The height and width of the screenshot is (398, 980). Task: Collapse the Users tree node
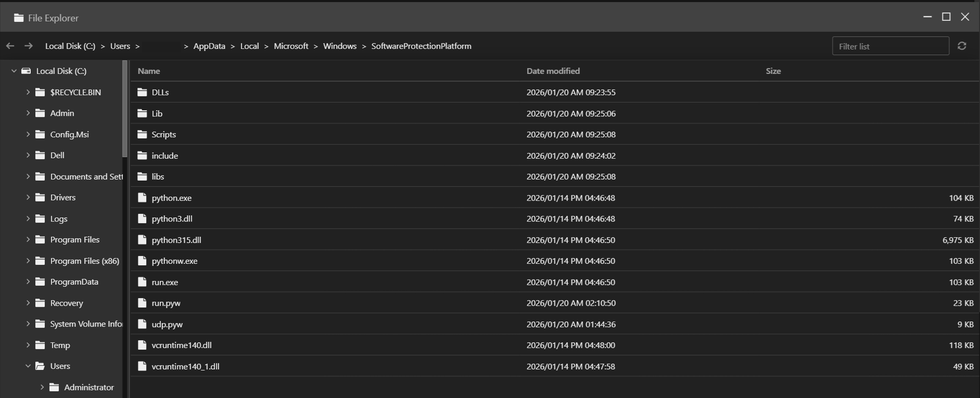click(28, 366)
